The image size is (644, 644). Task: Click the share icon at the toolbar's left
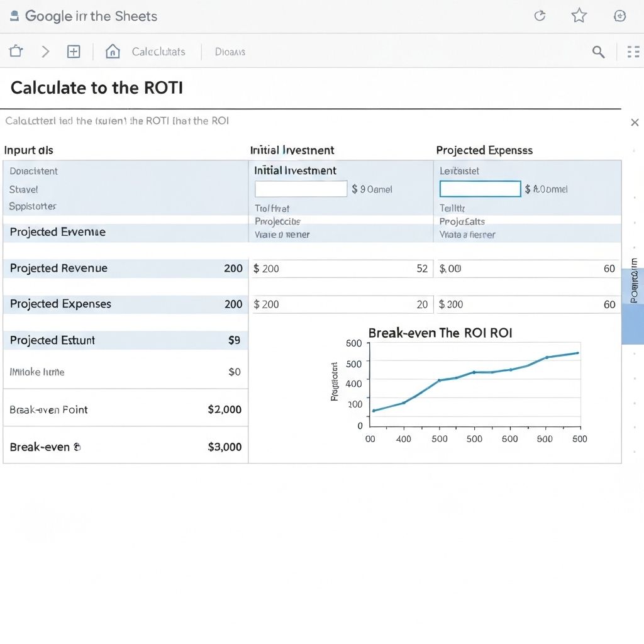[16, 52]
